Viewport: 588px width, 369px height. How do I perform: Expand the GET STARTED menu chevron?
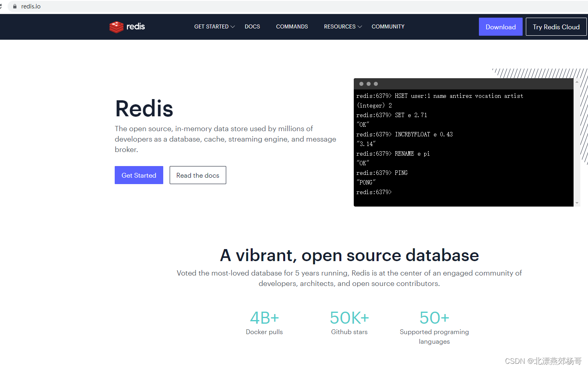233,27
